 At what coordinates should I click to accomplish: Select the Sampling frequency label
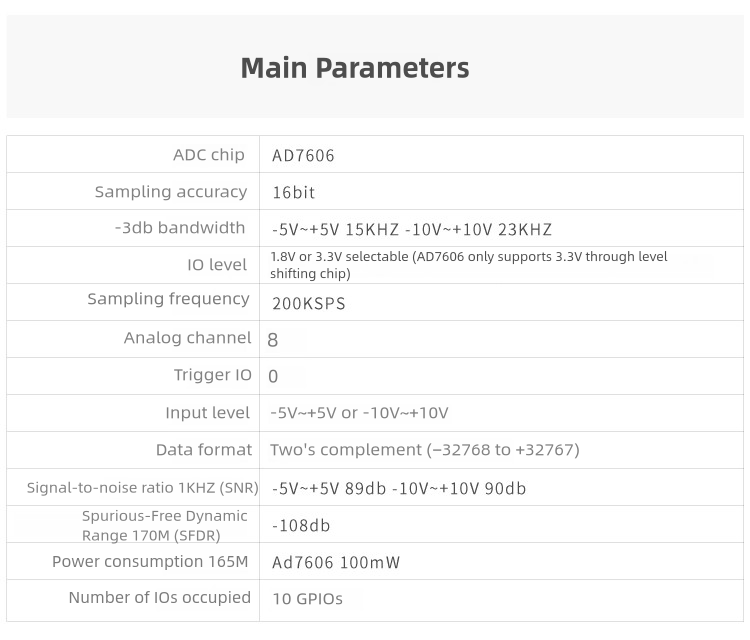(x=168, y=299)
